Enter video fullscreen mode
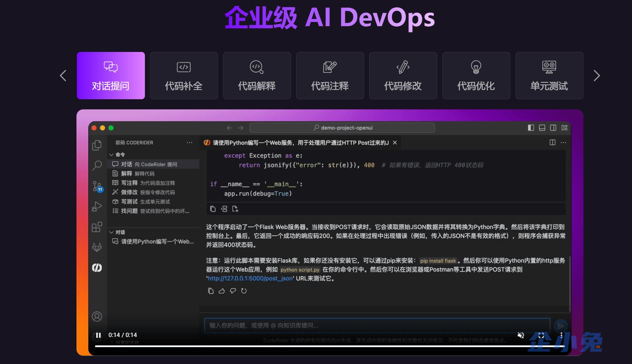Viewport: 632px width, 364px height. point(541,335)
